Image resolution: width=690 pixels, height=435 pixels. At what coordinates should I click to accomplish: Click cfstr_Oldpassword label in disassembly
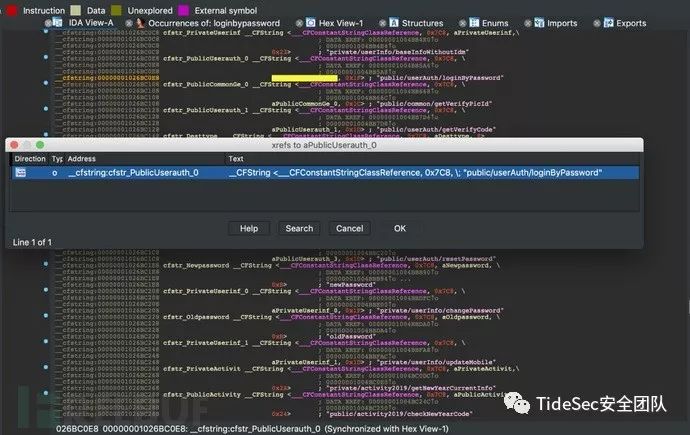196,317
